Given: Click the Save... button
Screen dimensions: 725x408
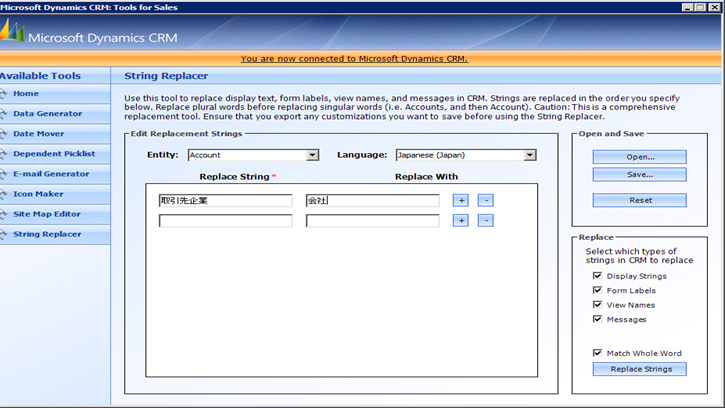Looking at the screenshot, I should coord(640,174).
